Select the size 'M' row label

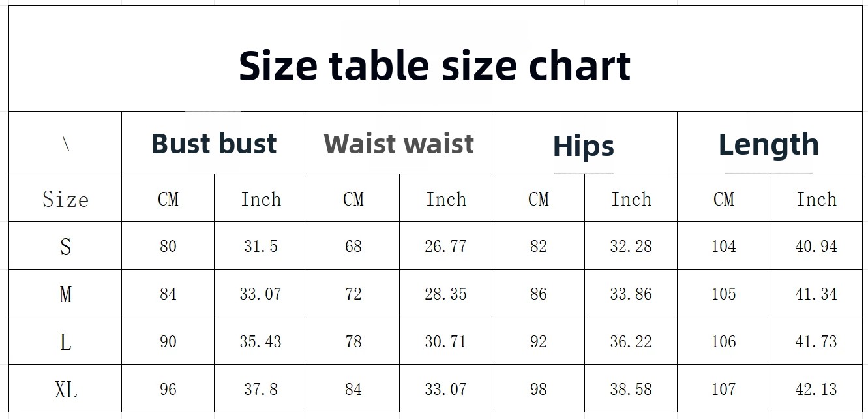[65, 294]
